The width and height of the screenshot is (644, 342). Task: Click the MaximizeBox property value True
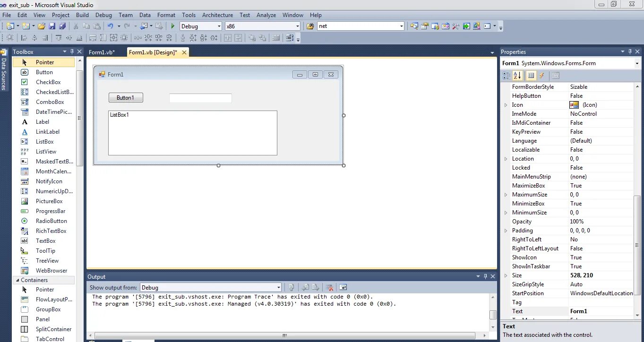576,186
